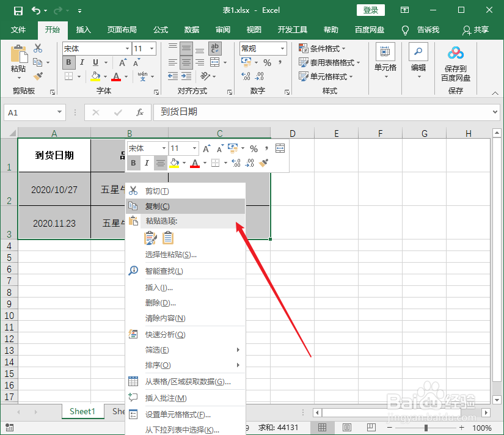Apply yellow fill color in ribbon

pos(95,76)
